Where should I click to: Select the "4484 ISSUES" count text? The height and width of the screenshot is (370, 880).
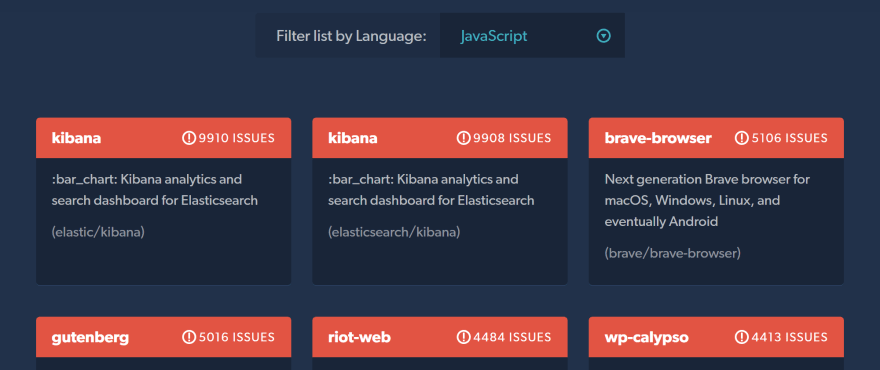pyautogui.click(x=512, y=337)
